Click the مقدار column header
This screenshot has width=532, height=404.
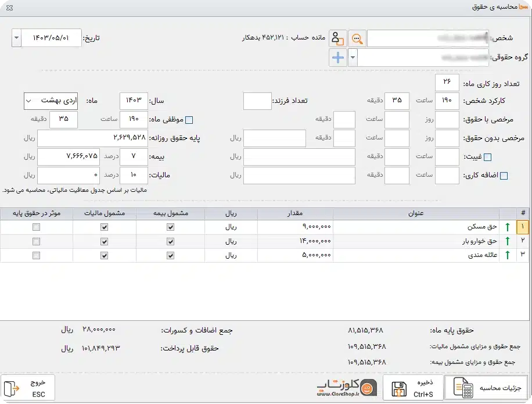295,213
